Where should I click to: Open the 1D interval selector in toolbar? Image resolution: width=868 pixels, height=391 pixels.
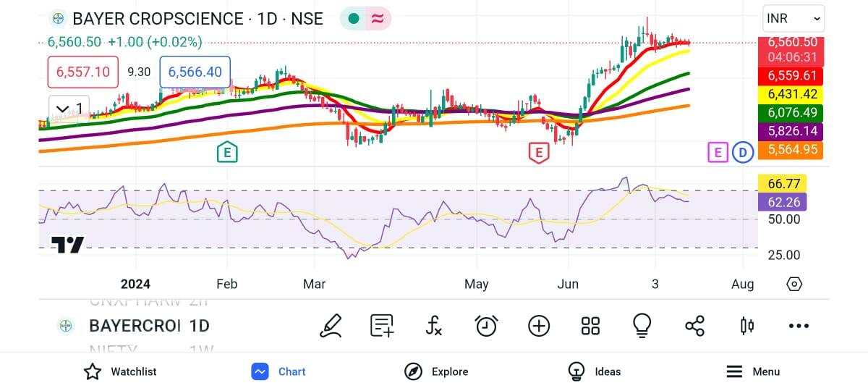200,326
